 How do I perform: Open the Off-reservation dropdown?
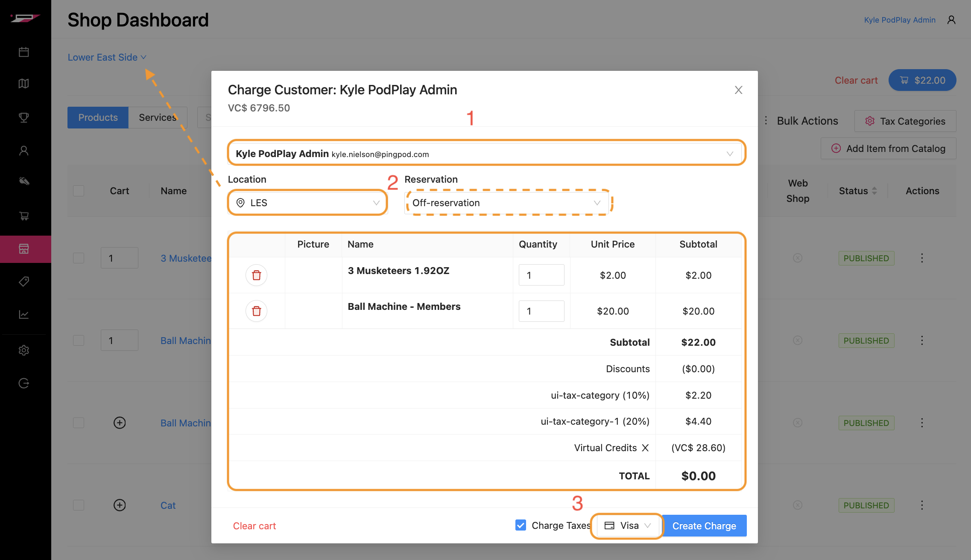(x=506, y=203)
